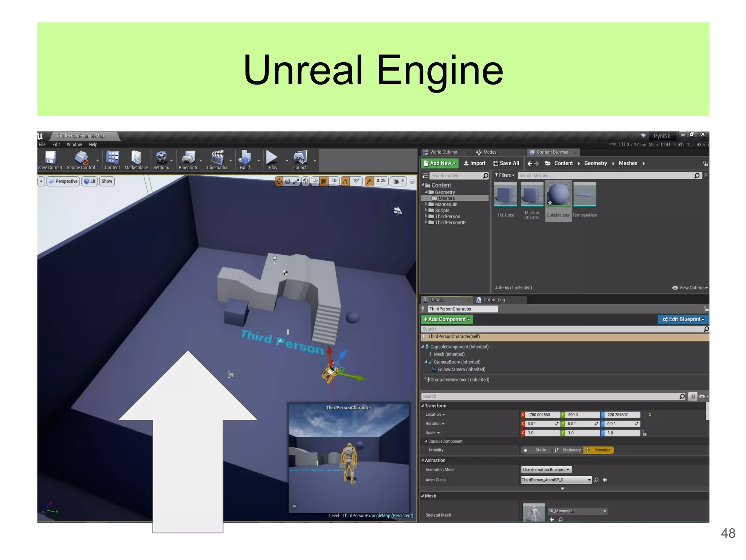The width and height of the screenshot is (746, 560).
Task: Open View Options in Content Browser
Action: pos(690,288)
